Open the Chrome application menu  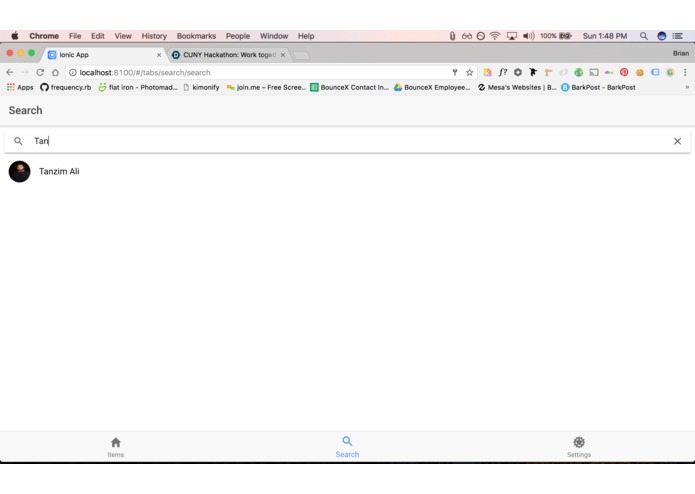[x=44, y=36]
